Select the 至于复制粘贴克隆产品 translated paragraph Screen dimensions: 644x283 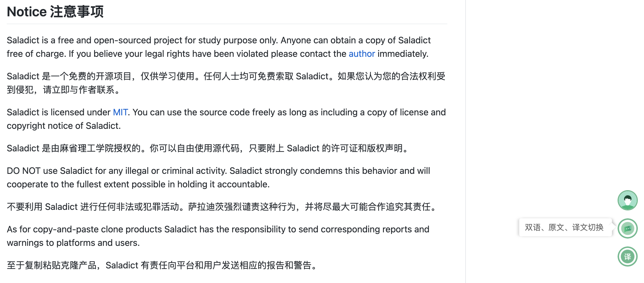(x=162, y=265)
